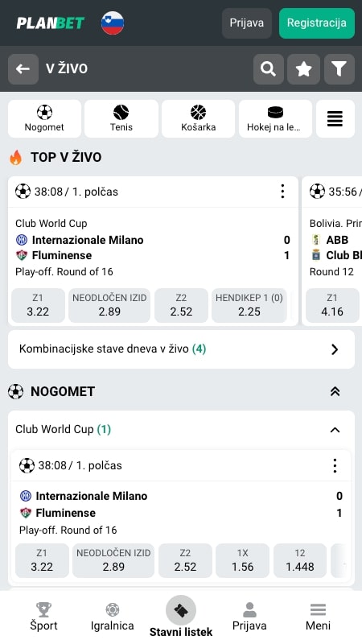The width and height of the screenshot is (362, 644).
Task: Open three-dot menu in top live card
Action: 282,192
